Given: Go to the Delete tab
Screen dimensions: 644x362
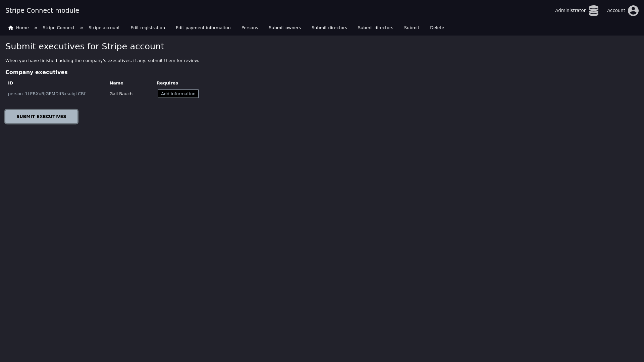Looking at the screenshot, I should [437, 28].
